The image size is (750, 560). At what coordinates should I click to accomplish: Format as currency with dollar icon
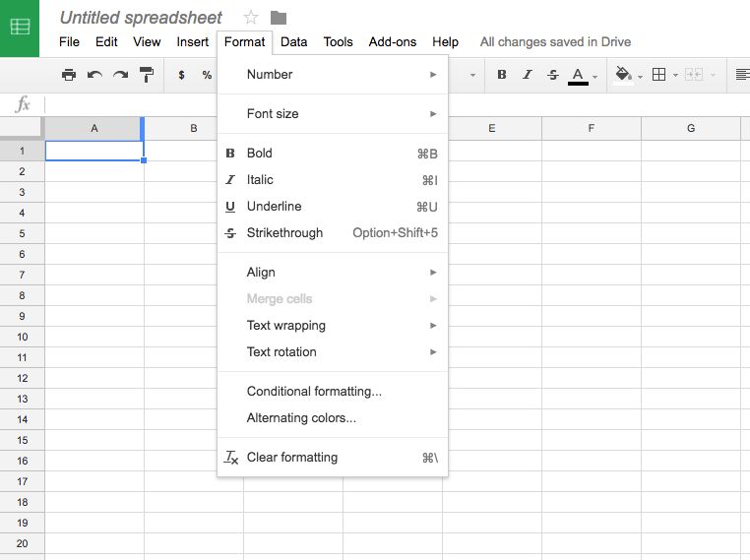pyautogui.click(x=181, y=75)
